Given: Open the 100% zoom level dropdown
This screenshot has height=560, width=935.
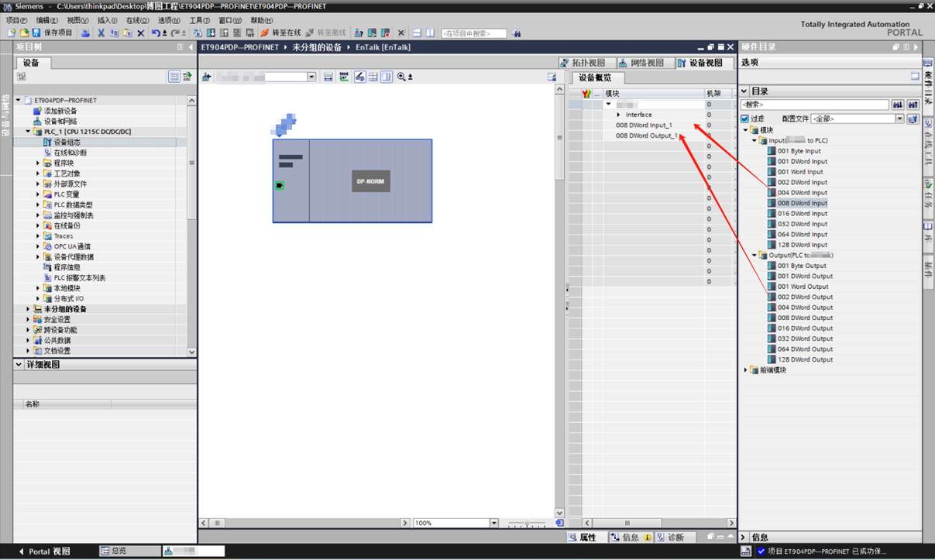Looking at the screenshot, I should [x=494, y=523].
